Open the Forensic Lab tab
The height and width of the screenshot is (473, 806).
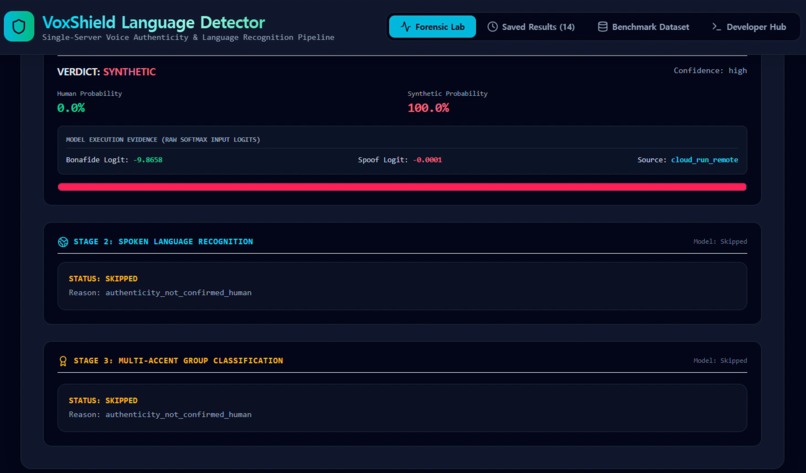click(432, 27)
